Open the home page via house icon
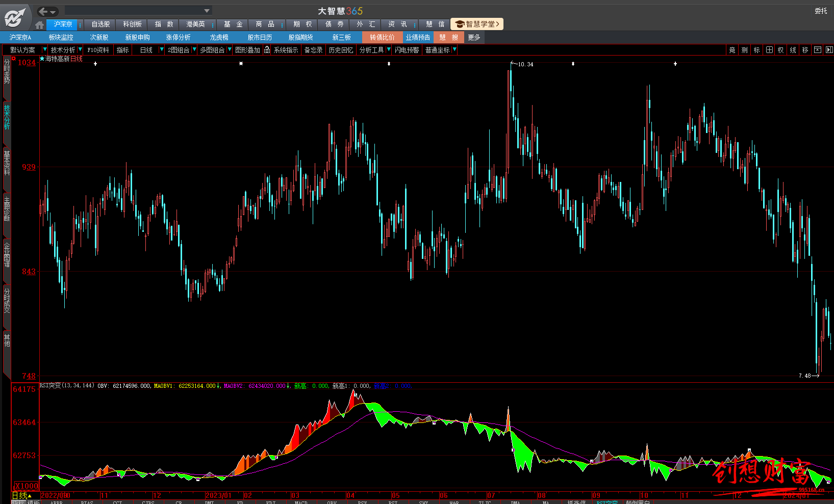 coord(40,24)
